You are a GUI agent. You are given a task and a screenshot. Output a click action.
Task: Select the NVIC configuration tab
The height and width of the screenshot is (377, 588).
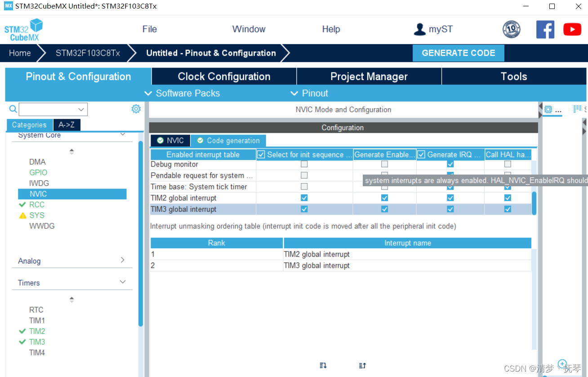(170, 140)
